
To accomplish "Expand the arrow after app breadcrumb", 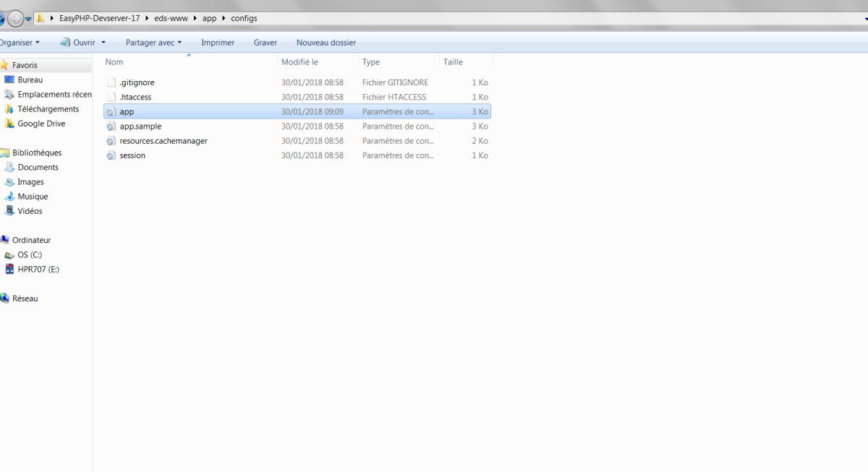I will click(x=224, y=18).
